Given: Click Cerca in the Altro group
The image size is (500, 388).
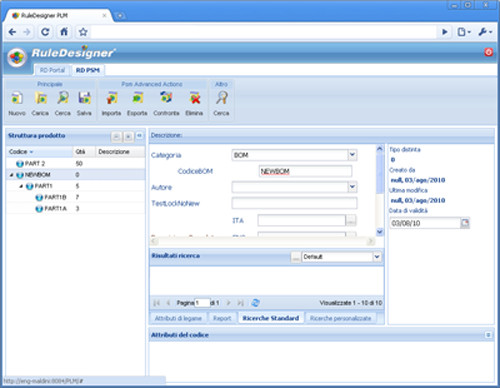Looking at the screenshot, I should (221, 98).
